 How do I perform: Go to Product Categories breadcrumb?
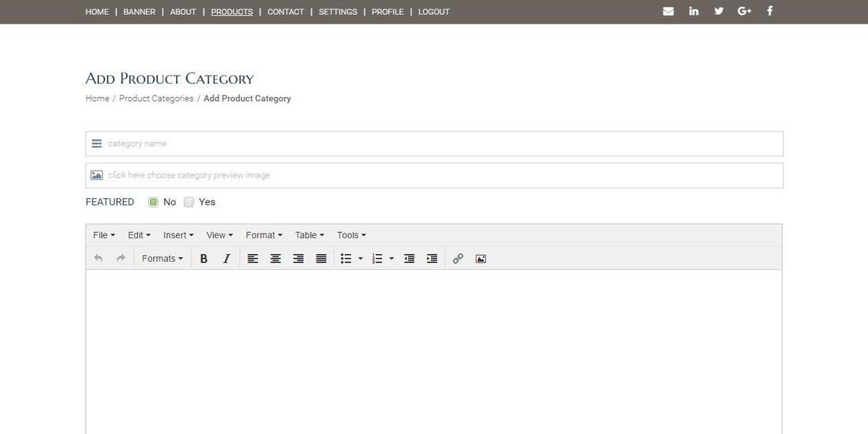point(156,99)
